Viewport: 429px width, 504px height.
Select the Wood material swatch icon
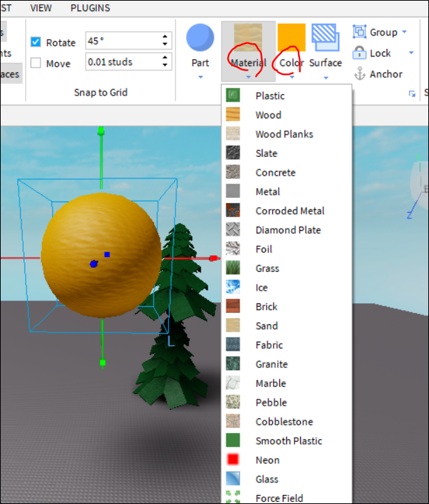tap(233, 114)
